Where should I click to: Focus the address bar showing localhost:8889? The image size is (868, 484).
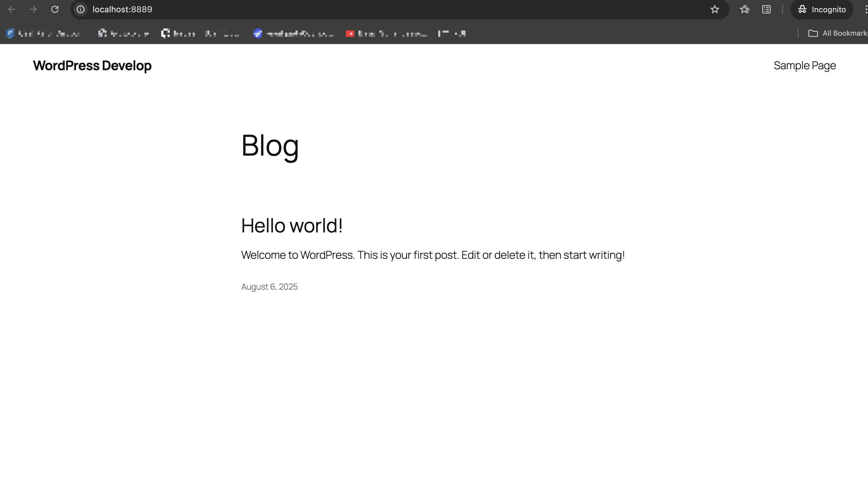point(399,9)
